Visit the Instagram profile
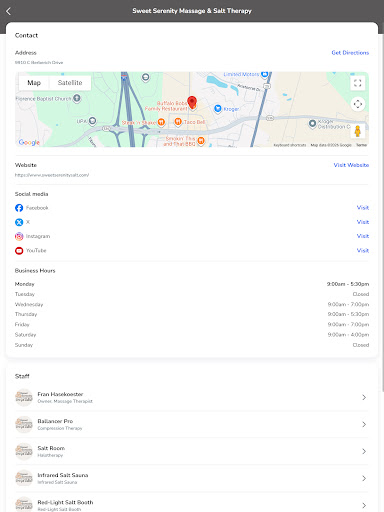This screenshot has width=384, height=512. click(x=363, y=236)
